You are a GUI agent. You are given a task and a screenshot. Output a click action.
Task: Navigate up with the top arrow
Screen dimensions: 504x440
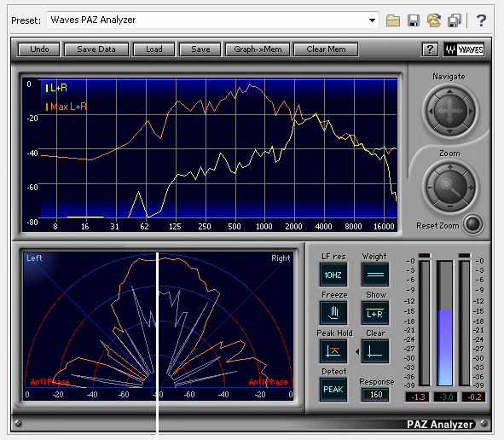(x=449, y=91)
